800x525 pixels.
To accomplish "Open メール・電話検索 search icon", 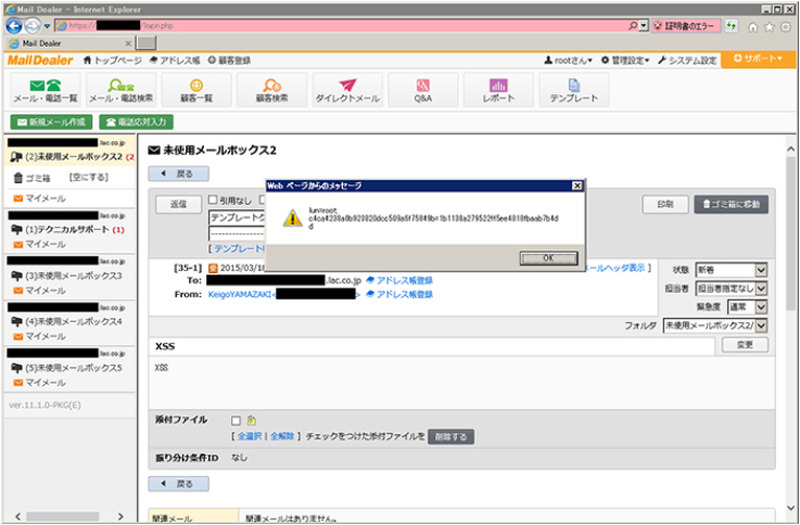I will (x=121, y=90).
